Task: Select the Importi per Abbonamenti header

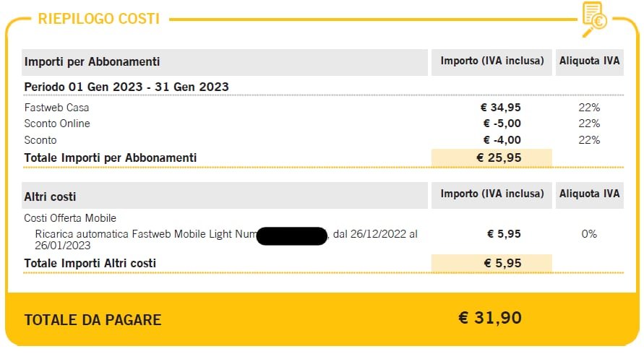Action: [x=92, y=62]
